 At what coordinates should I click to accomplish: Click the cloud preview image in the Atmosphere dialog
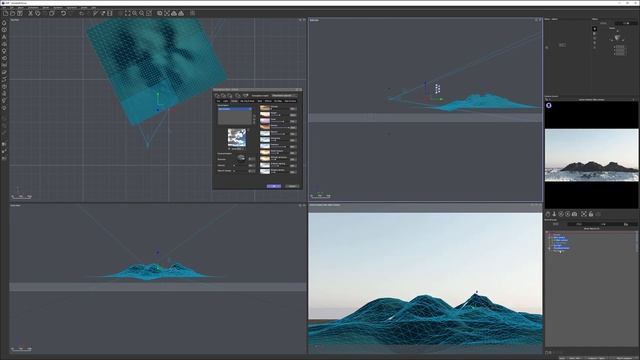point(237,138)
